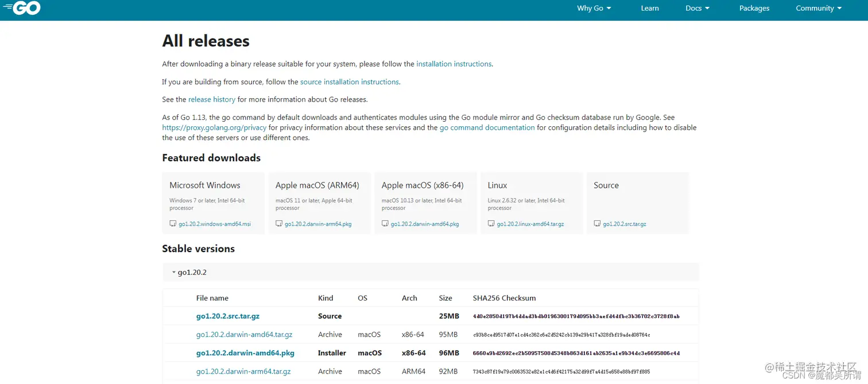Click the Size column header

(x=445, y=298)
